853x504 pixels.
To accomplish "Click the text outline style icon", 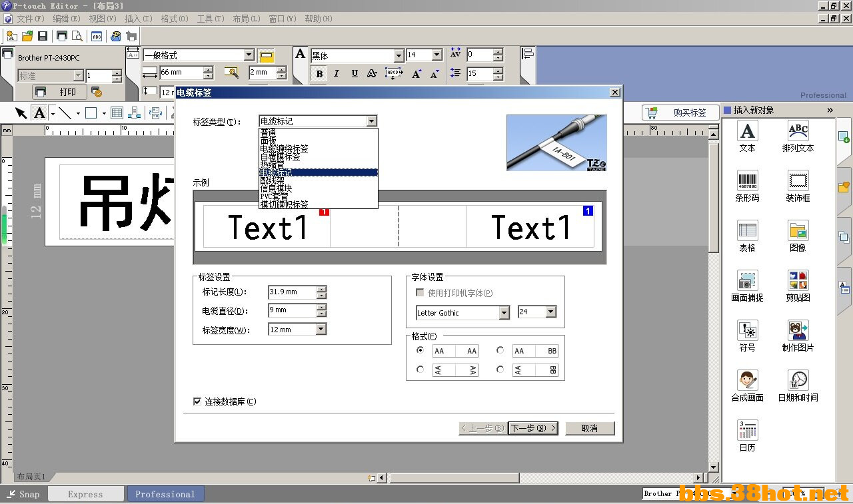I will click(x=372, y=73).
